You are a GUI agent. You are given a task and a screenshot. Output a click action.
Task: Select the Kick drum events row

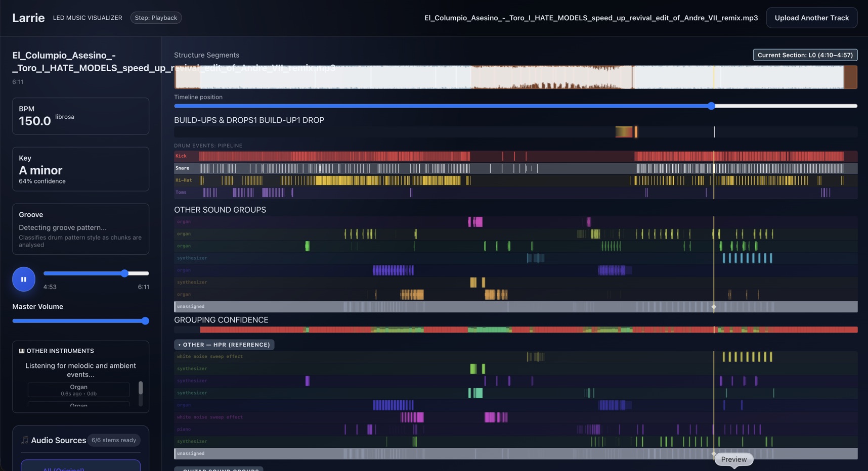[515, 156]
